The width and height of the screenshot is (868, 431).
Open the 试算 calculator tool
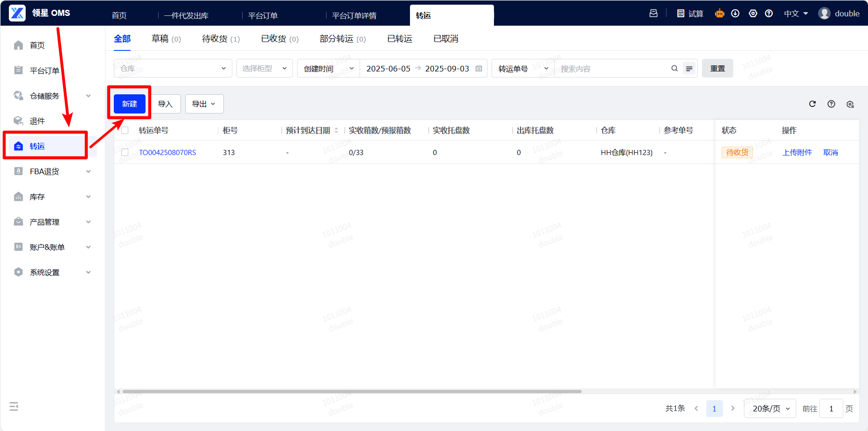[x=690, y=14]
